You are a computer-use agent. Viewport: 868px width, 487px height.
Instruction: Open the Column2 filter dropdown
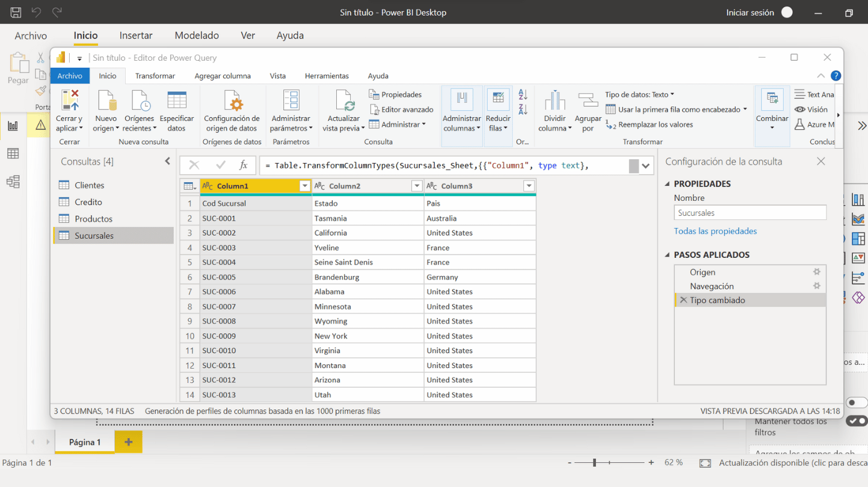(x=416, y=186)
